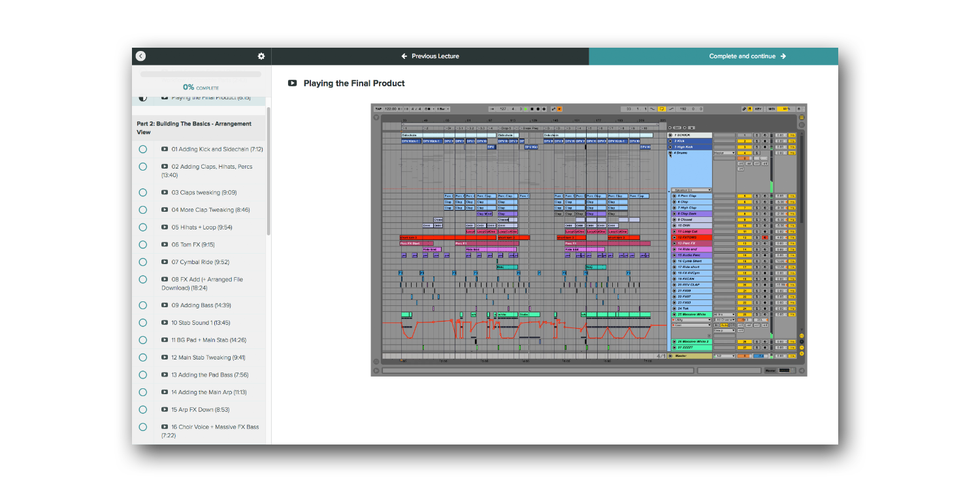Toggle the track activator of 26 Massive White 2
Screen dimensions: 980x487
745,342
